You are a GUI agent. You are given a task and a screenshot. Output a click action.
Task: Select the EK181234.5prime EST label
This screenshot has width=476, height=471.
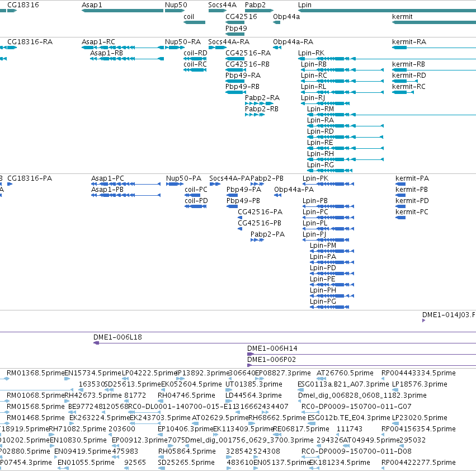click(x=340, y=463)
